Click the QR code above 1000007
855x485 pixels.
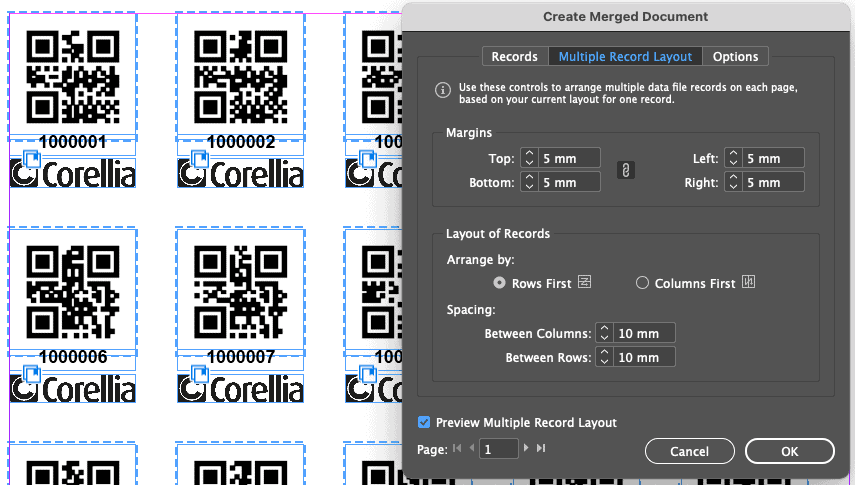[240, 292]
